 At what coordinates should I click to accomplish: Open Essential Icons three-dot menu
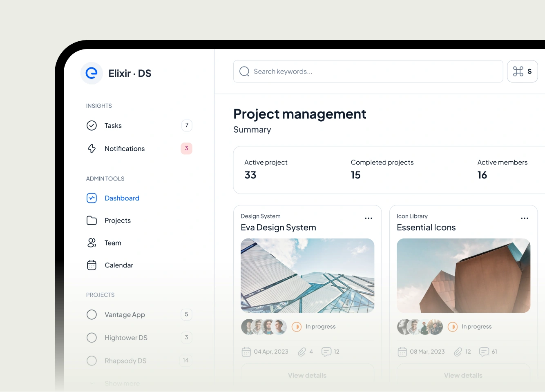click(525, 218)
